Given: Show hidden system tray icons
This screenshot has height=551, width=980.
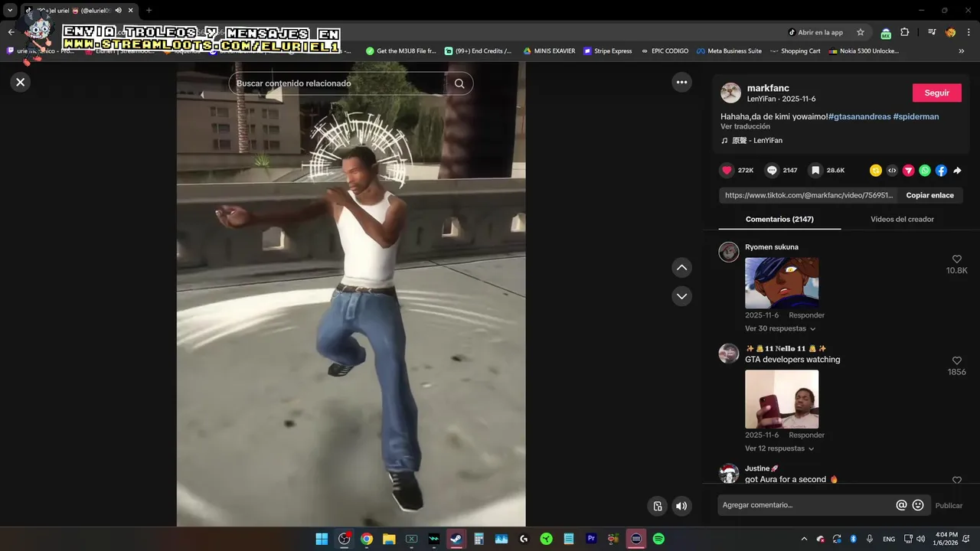Looking at the screenshot, I should point(803,539).
